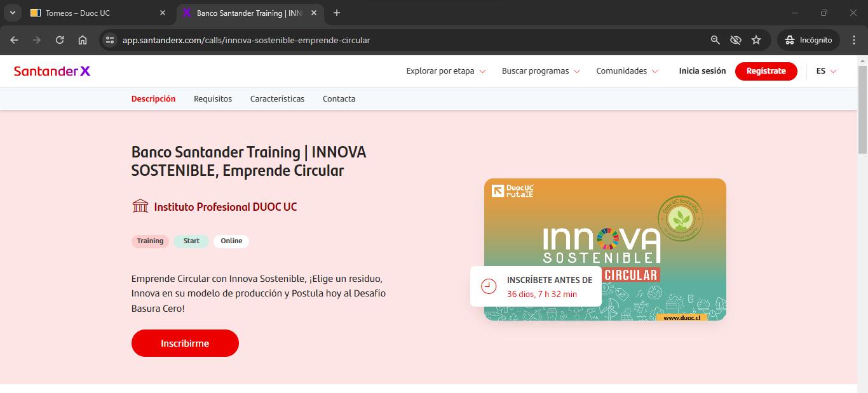
Task: Expand the Explorar por etapa menu
Action: (446, 71)
